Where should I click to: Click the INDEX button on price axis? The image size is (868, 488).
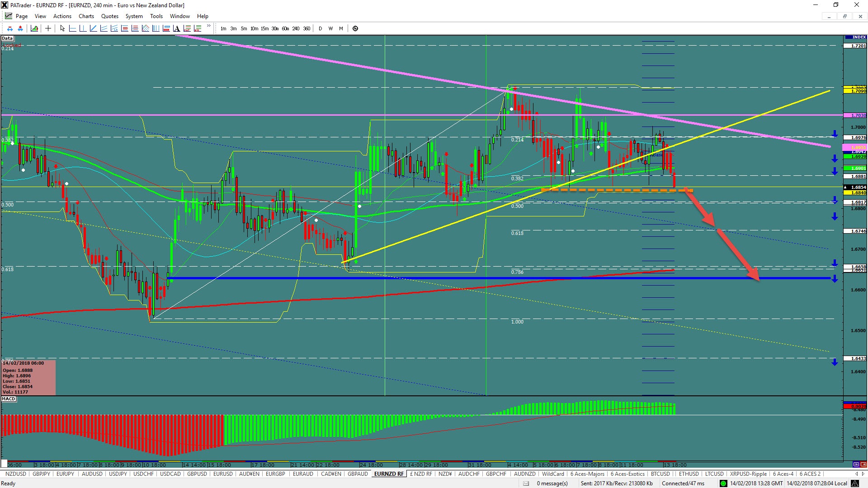coord(855,37)
